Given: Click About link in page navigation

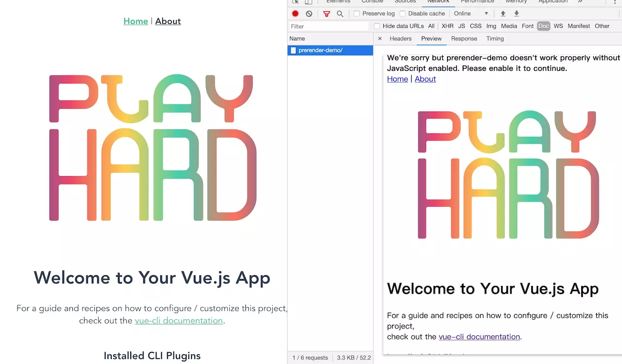Looking at the screenshot, I should 168,21.
